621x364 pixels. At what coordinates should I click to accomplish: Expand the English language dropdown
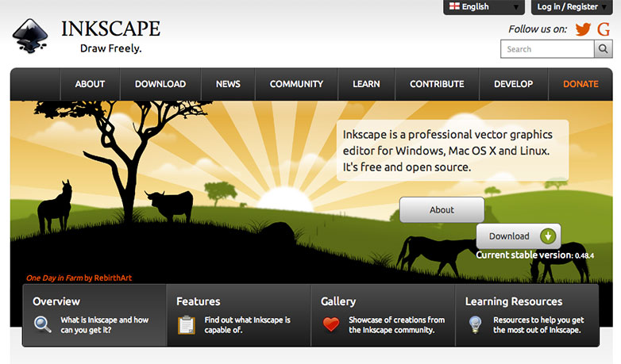484,7
